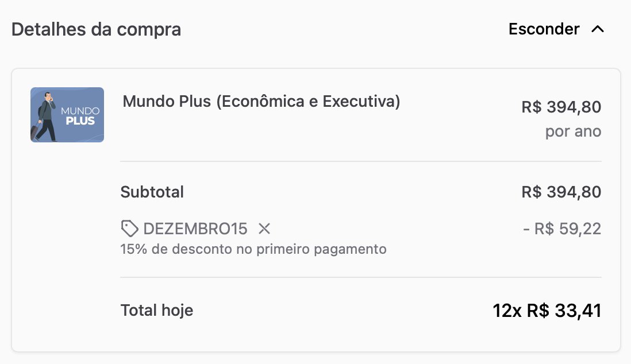Click the divider line above Total hoje
The width and height of the screenshot is (631, 364).
(360, 277)
